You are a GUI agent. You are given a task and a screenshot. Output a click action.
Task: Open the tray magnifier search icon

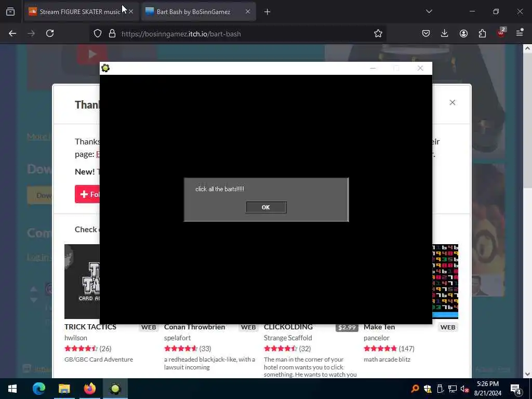[x=415, y=389]
